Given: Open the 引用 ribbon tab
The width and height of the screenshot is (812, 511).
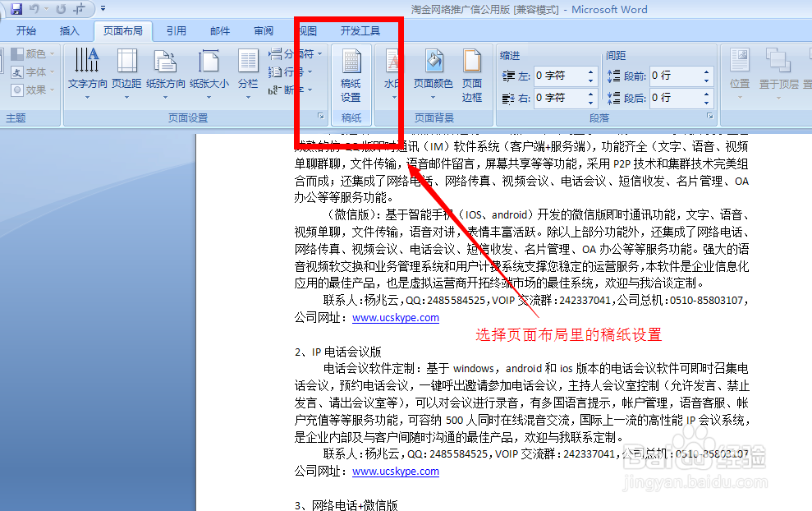Looking at the screenshot, I should click(x=176, y=31).
